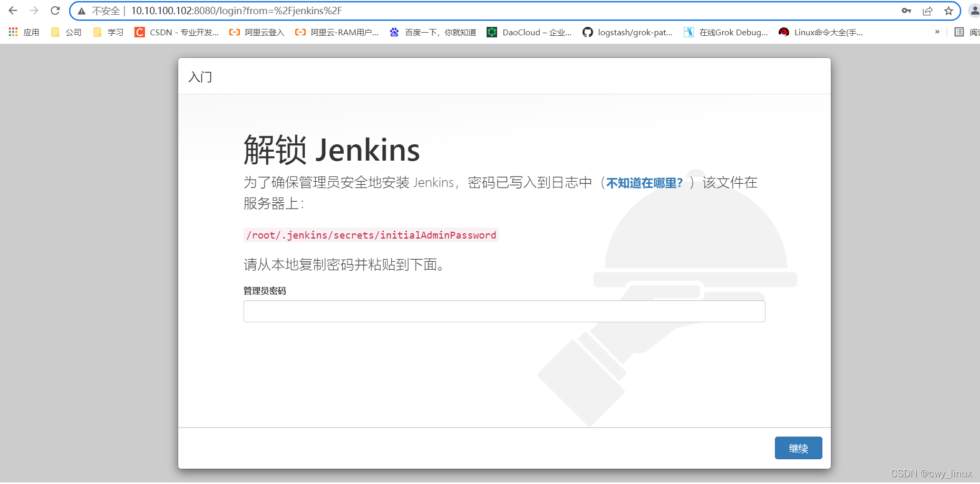Open the 阿里云-RAM用户 bookmark
Image resolution: width=980 pixels, height=484 pixels.
point(337,32)
